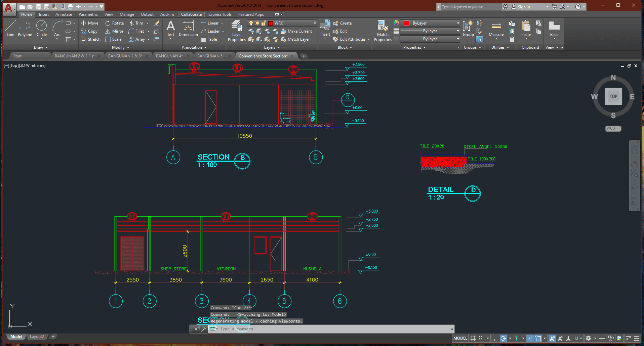Image resolution: width=644 pixels, height=346 pixels.
Task: Click the Circle tool icon
Action: (42, 26)
